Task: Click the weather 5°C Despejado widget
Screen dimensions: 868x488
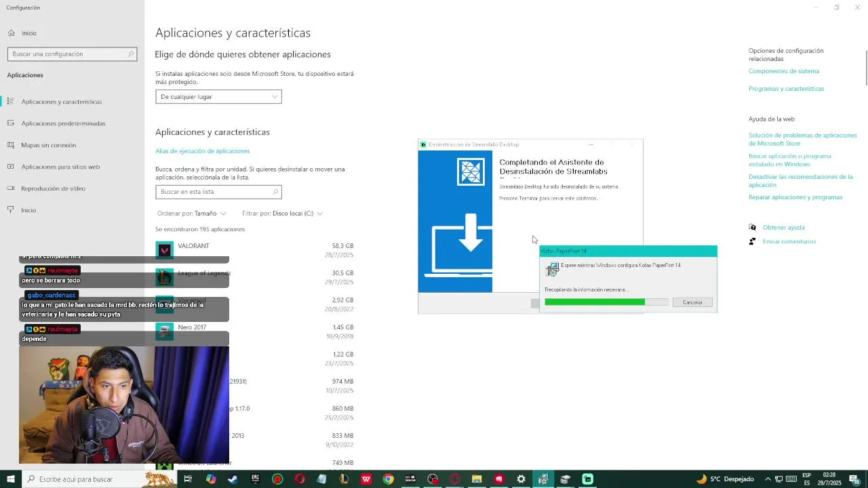Action: 725,479
